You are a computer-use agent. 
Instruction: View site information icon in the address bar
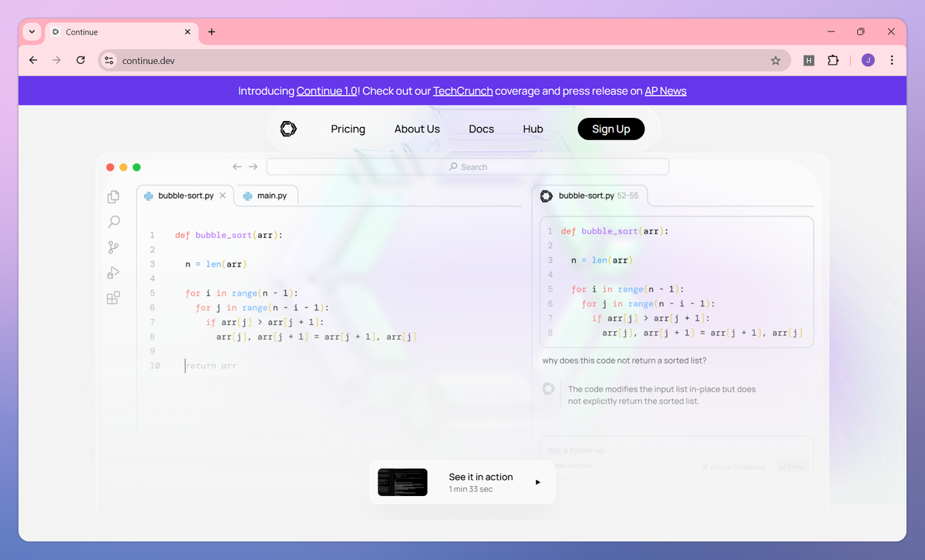click(x=109, y=60)
